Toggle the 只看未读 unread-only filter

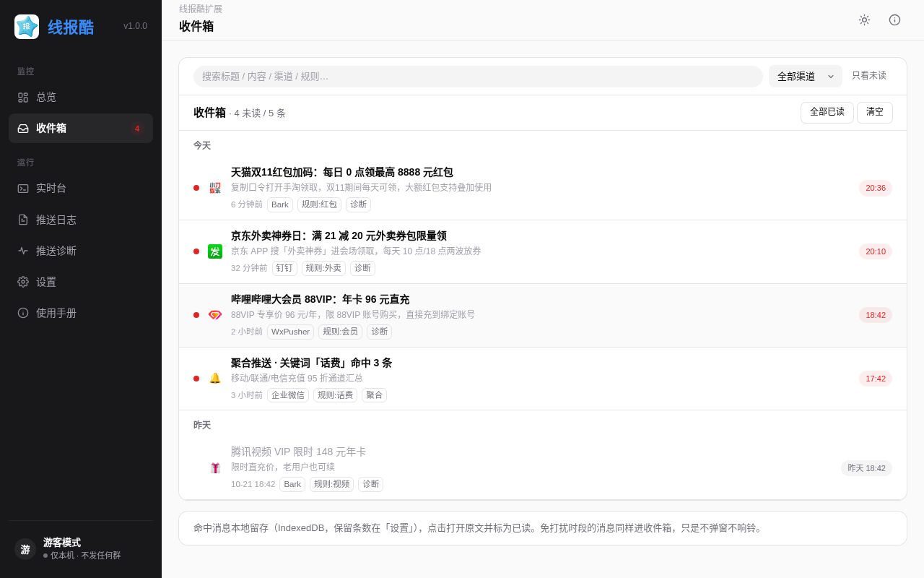point(869,76)
